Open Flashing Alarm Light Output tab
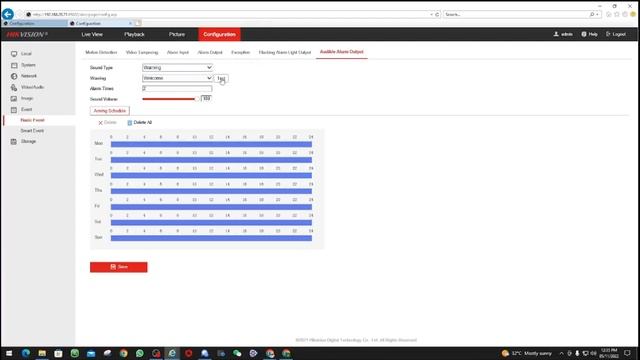The image size is (640, 360). pyautogui.click(x=285, y=53)
